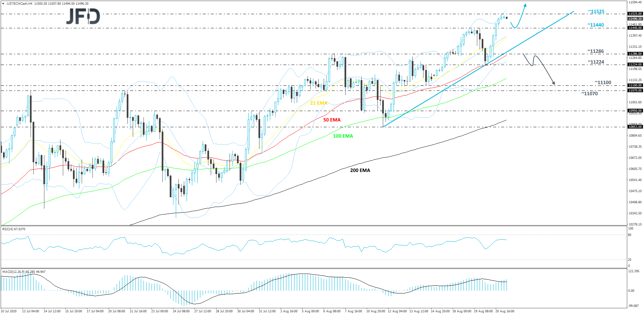644x315 pixels.
Task: Click the 11594.40 top price label
Action: point(635,2)
